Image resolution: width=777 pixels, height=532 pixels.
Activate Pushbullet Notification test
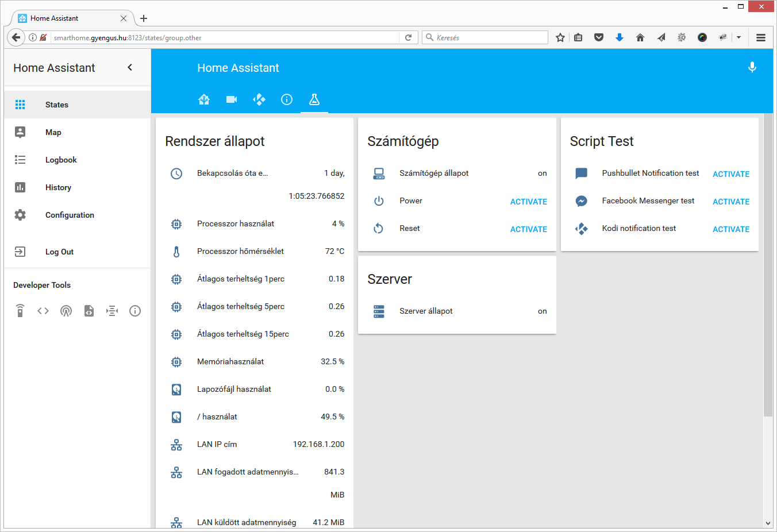730,174
